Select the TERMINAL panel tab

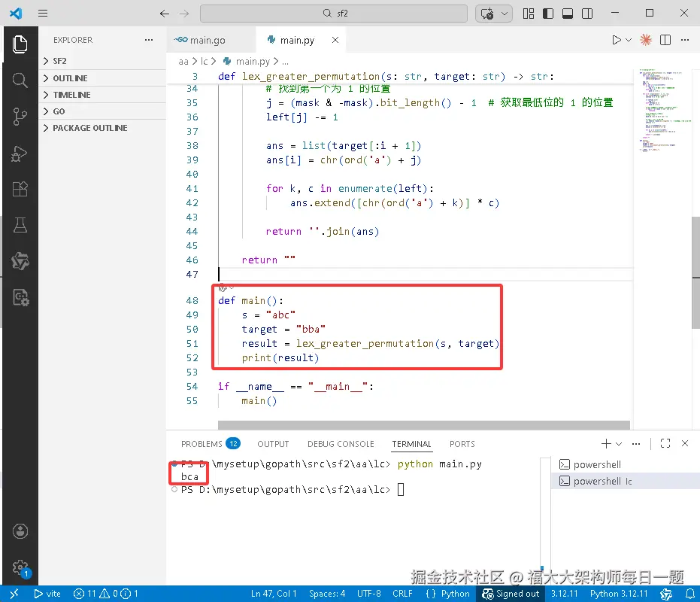(411, 444)
